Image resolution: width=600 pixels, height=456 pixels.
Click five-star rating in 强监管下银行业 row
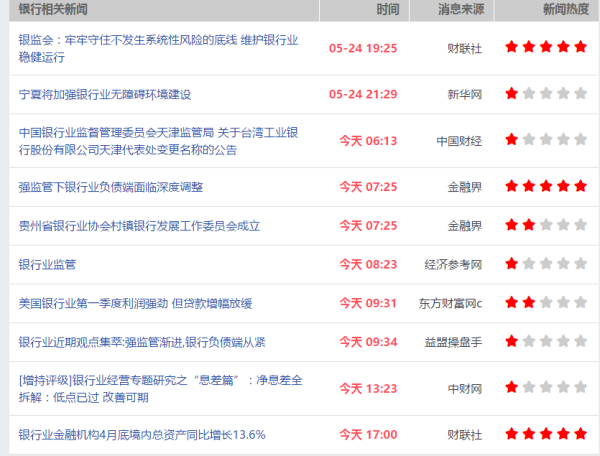(x=546, y=186)
